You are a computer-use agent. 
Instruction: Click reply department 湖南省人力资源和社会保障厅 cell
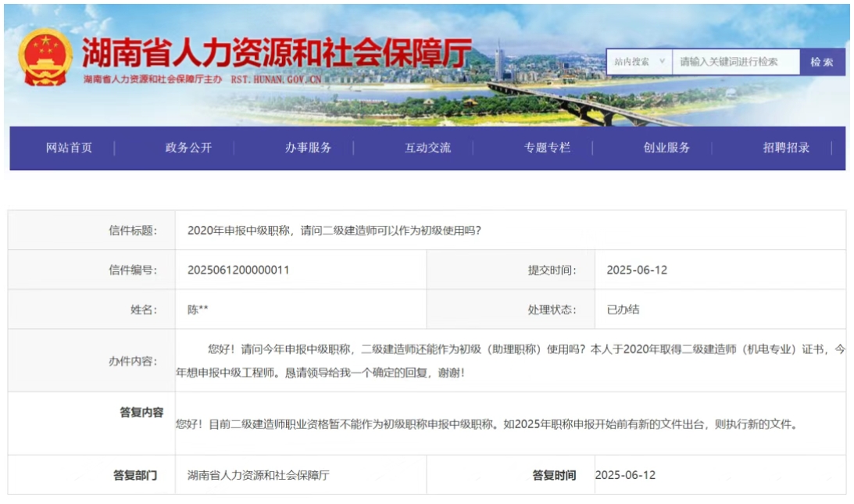point(258,475)
